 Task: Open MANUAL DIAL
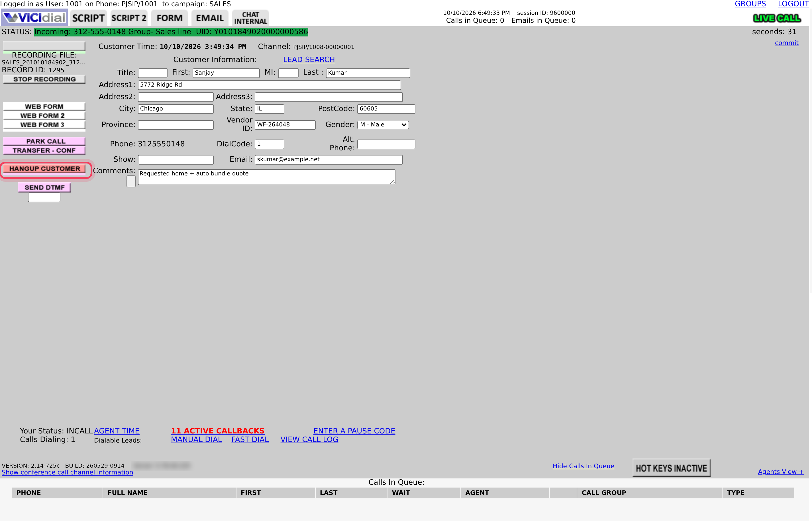[x=196, y=439]
